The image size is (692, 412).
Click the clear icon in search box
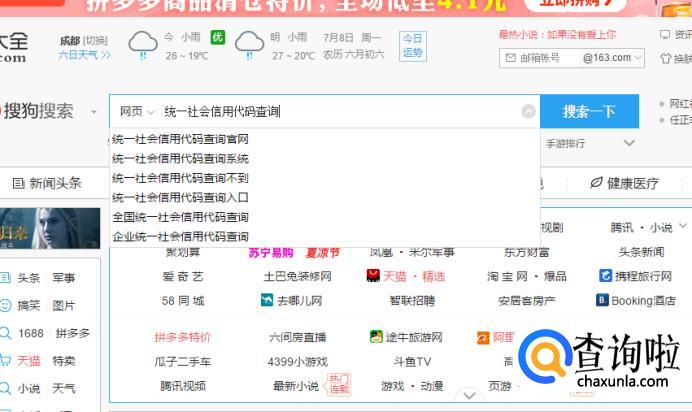point(528,111)
